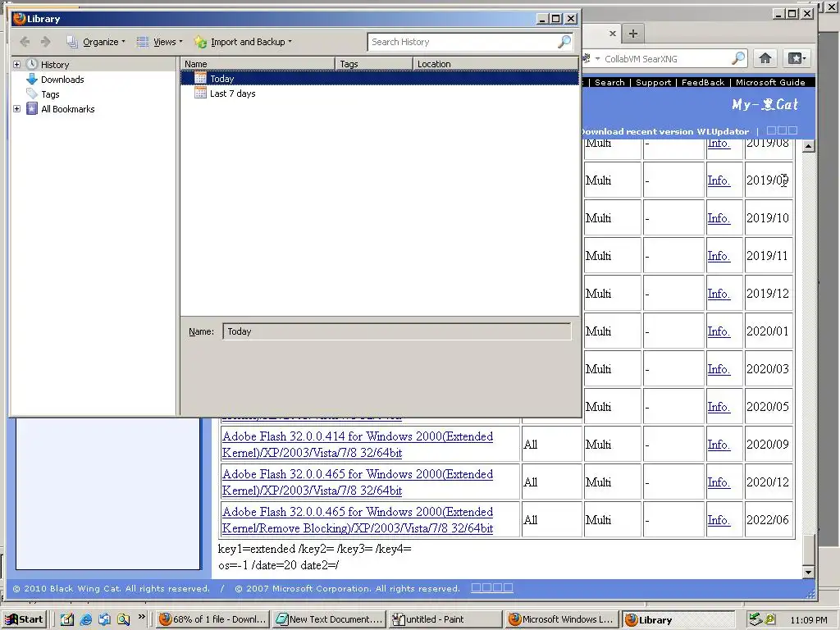Open Info link for 2020/03 row

[x=719, y=369]
